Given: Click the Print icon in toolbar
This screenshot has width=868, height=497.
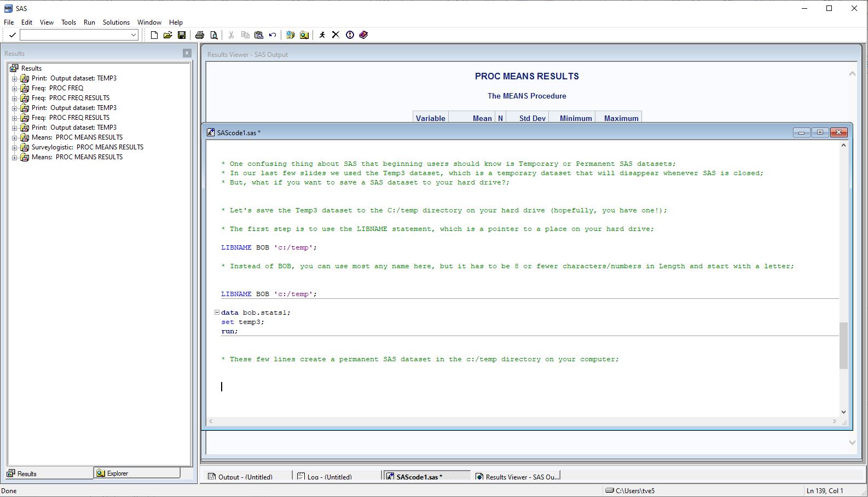Looking at the screenshot, I should [x=200, y=35].
